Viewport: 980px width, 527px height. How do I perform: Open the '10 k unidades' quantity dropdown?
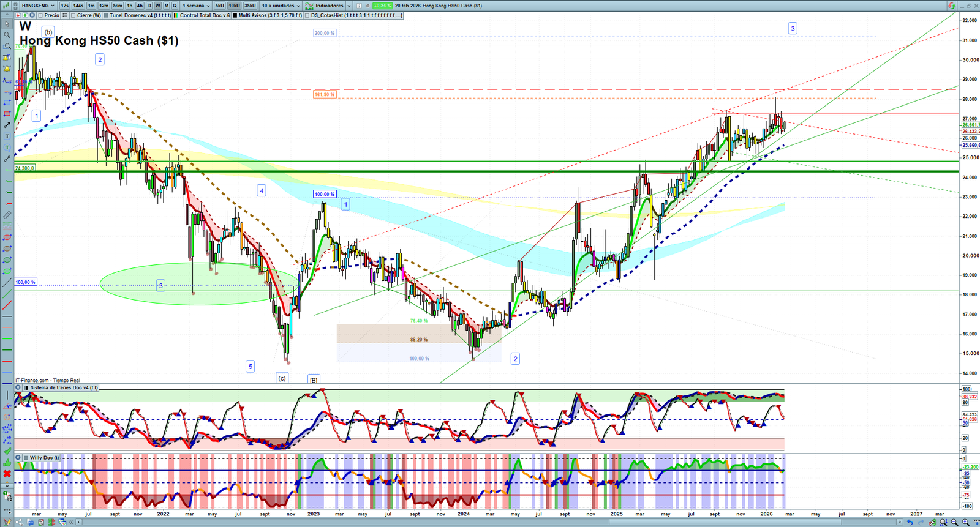(281, 6)
